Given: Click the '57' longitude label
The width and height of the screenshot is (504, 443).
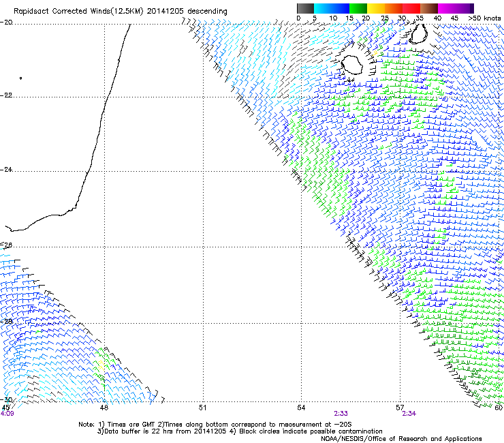Looking at the screenshot, I should point(400,408).
